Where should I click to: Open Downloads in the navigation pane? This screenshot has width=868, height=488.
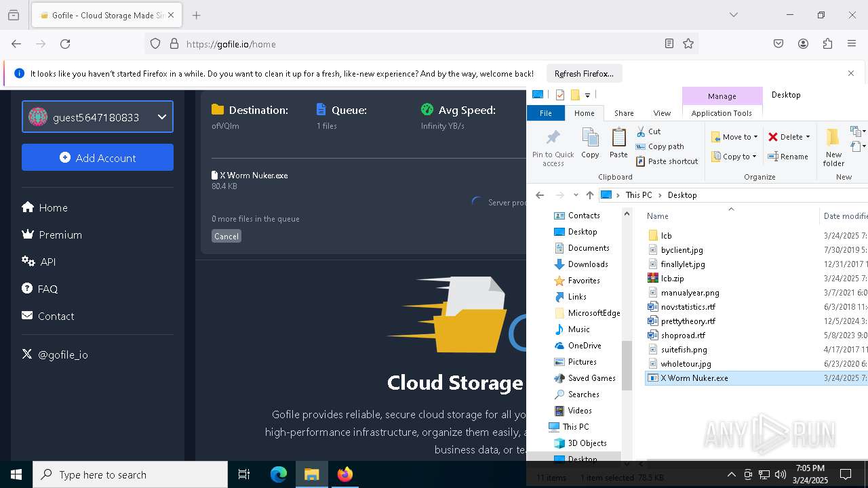point(587,264)
